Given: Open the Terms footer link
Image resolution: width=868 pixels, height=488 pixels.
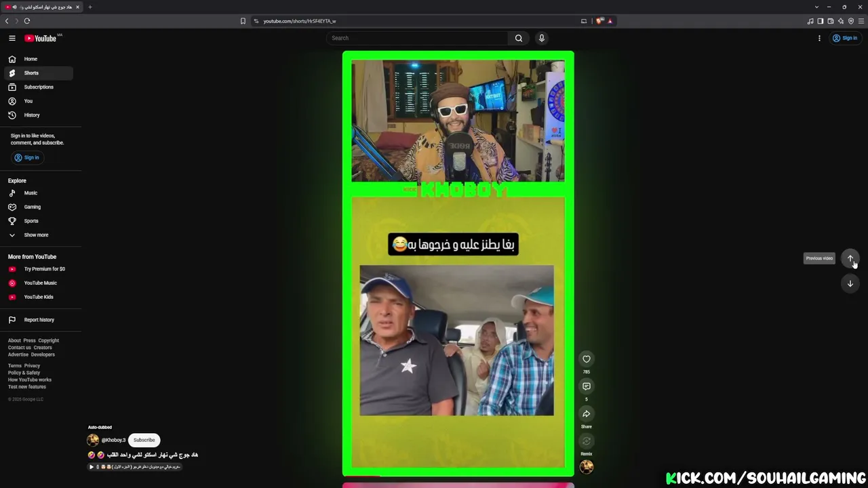Looking at the screenshot, I should tap(15, 366).
